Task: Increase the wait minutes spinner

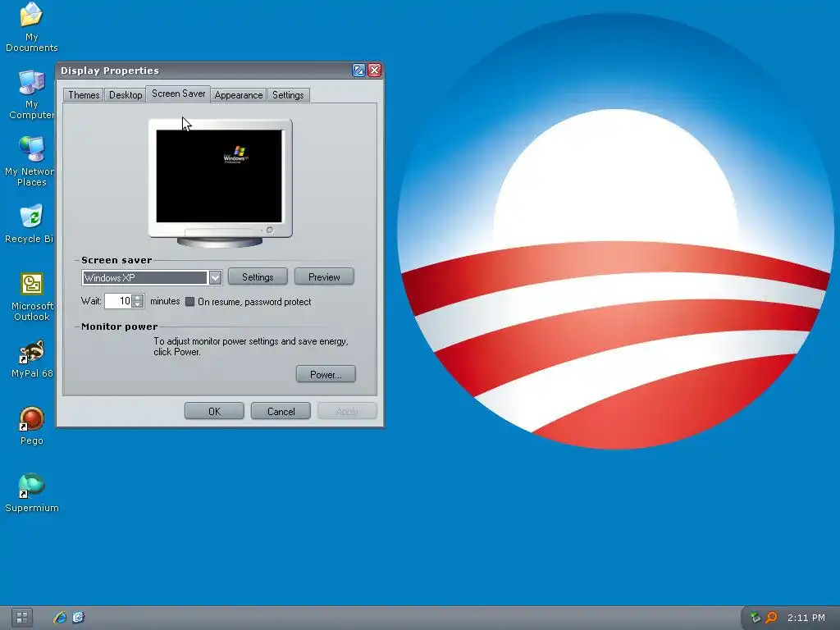Action: (x=138, y=297)
